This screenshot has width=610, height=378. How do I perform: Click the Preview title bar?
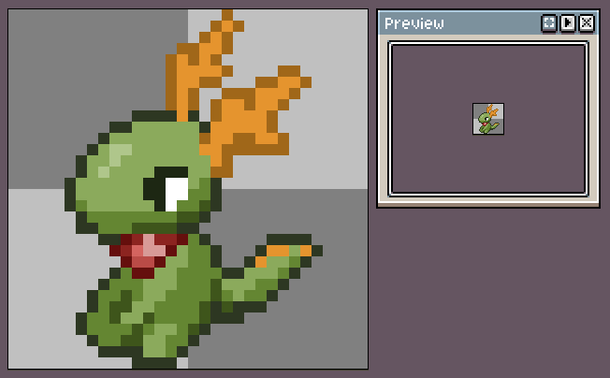click(x=488, y=23)
